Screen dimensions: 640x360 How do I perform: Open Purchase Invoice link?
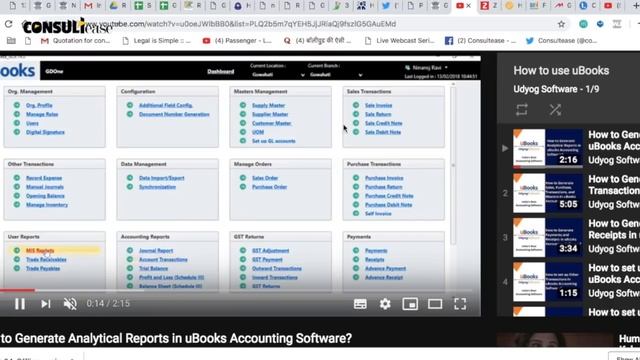tap(384, 178)
